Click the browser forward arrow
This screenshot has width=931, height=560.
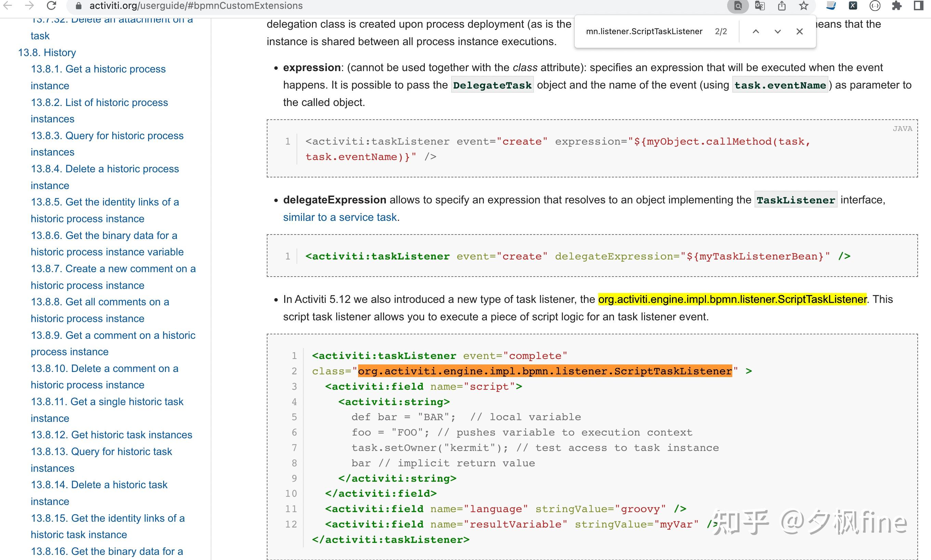29,5
